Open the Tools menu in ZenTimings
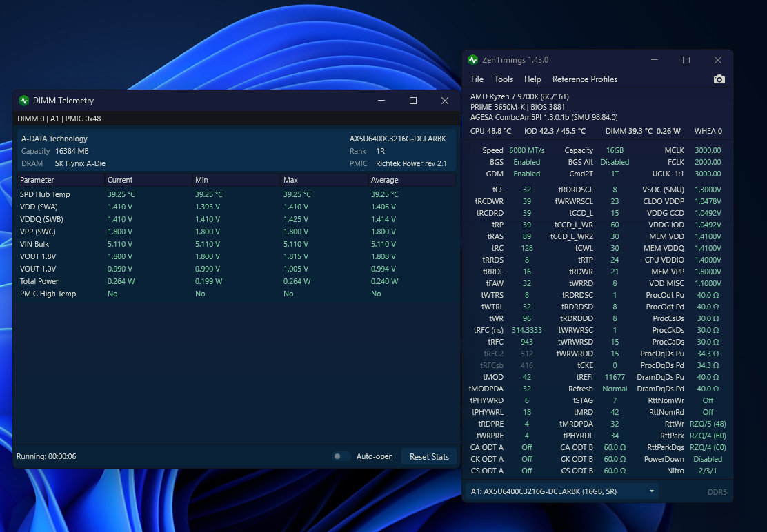Image resolution: width=767 pixels, height=532 pixels. [x=504, y=79]
